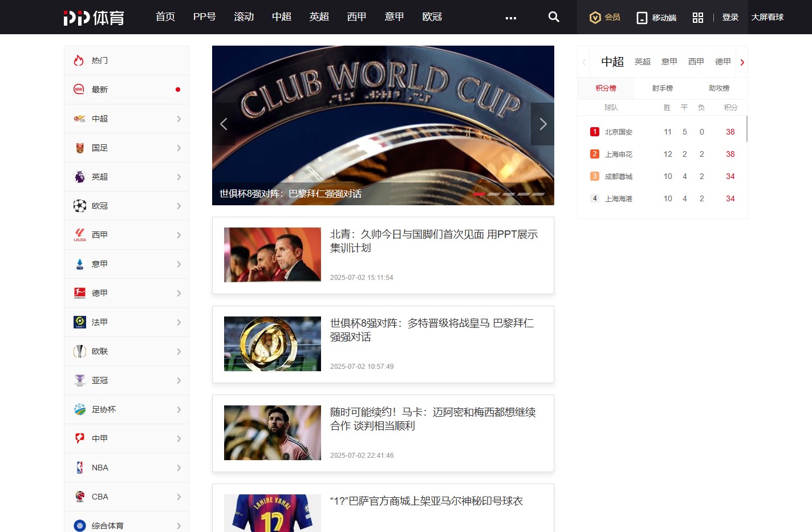Select the 英超 Premier League lion icon

80,177
